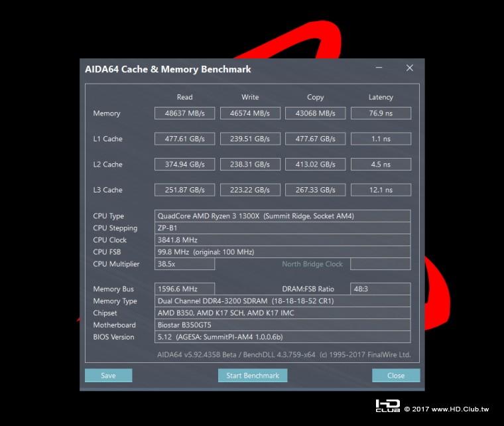The height and width of the screenshot is (426, 504).
Task: Click the Write column header
Action: pyautogui.click(x=250, y=97)
